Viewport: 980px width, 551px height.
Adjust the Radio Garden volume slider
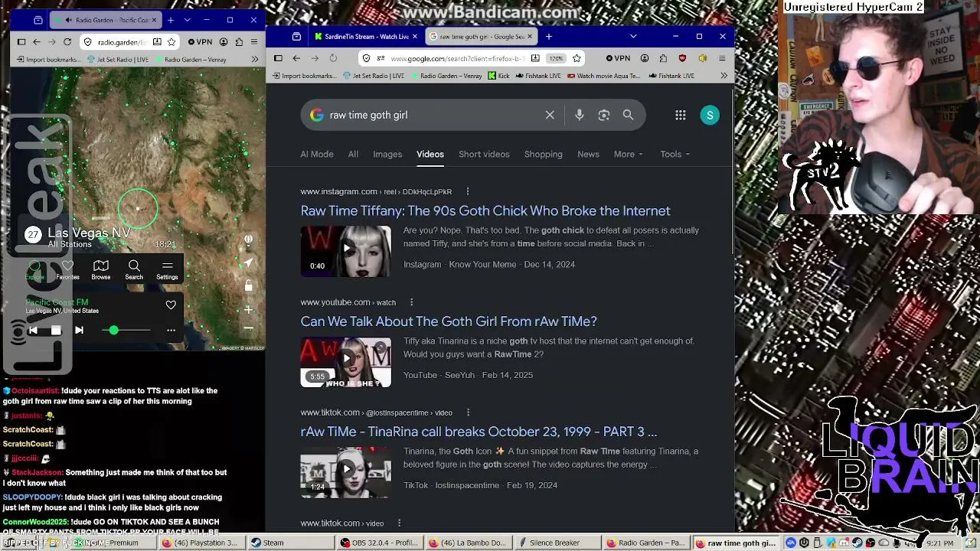click(125, 330)
